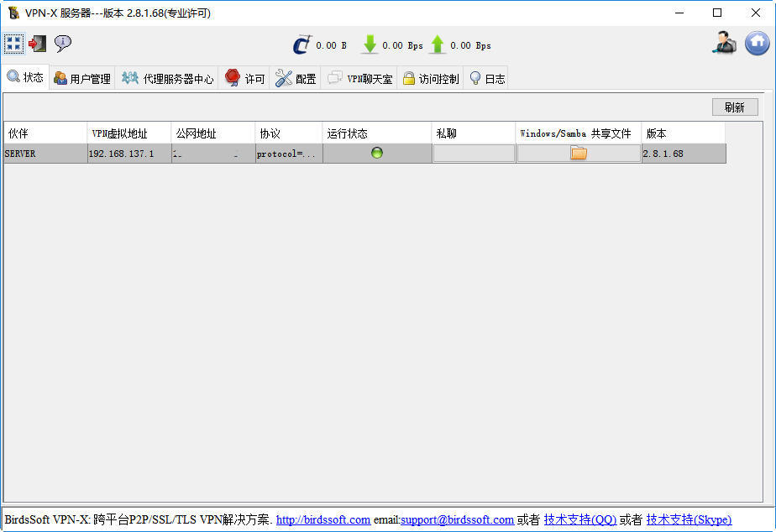776x532 pixels.
Task: Open the VPN聊天室 tab
Action: coord(359,78)
